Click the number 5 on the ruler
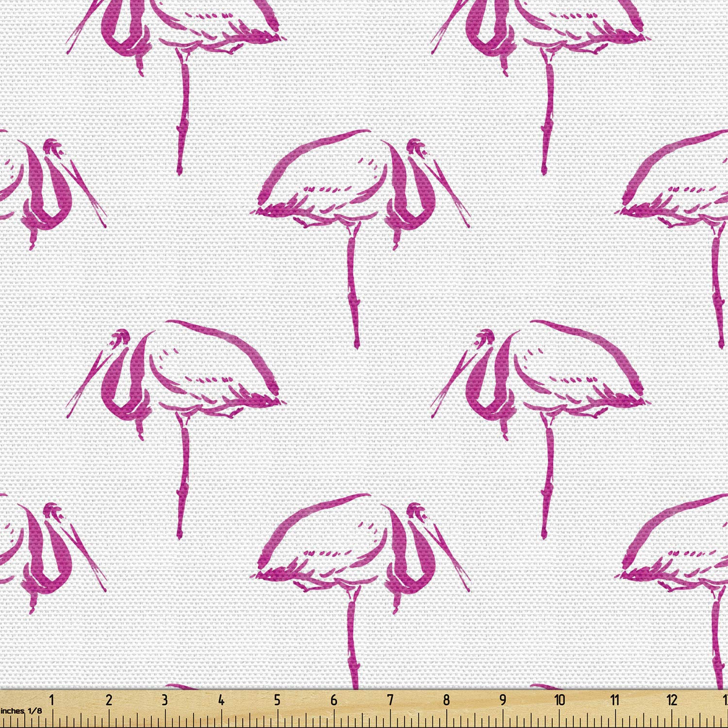The height and width of the screenshot is (728, 728). pos(277,701)
